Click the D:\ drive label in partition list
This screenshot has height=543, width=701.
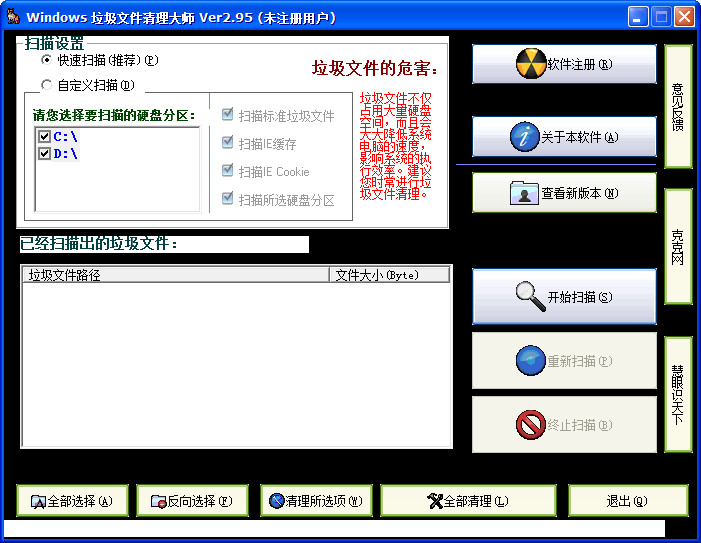(65, 153)
